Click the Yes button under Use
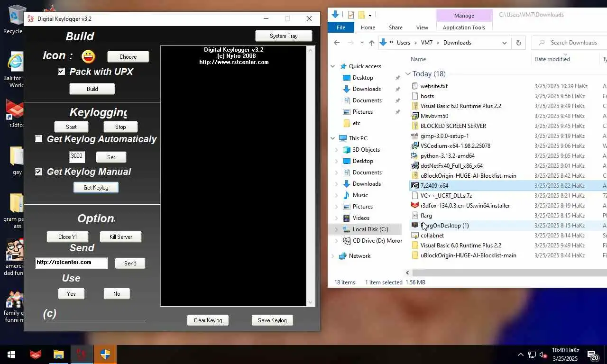 [71, 294]
